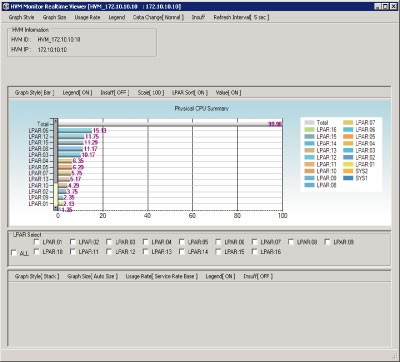
Task: Check the ALL checkbox in LPAR Select
Action: pos(14,253)
